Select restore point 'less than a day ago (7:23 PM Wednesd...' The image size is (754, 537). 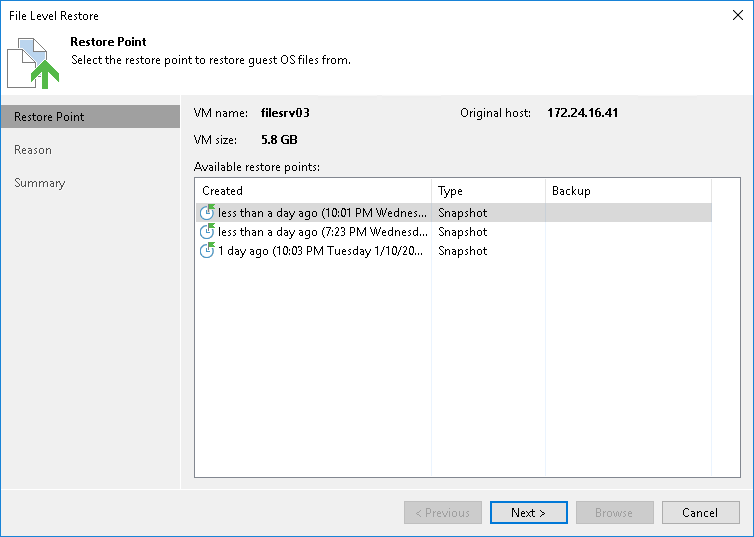(453, 232)
